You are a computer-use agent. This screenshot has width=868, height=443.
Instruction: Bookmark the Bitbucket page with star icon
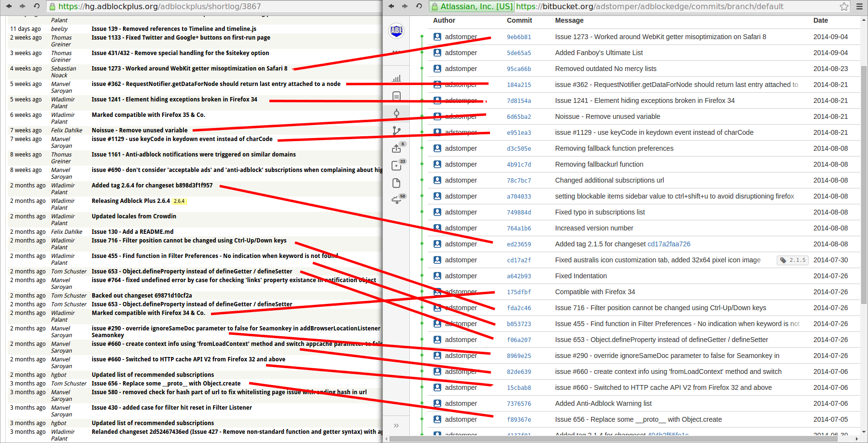coord(844,6)
